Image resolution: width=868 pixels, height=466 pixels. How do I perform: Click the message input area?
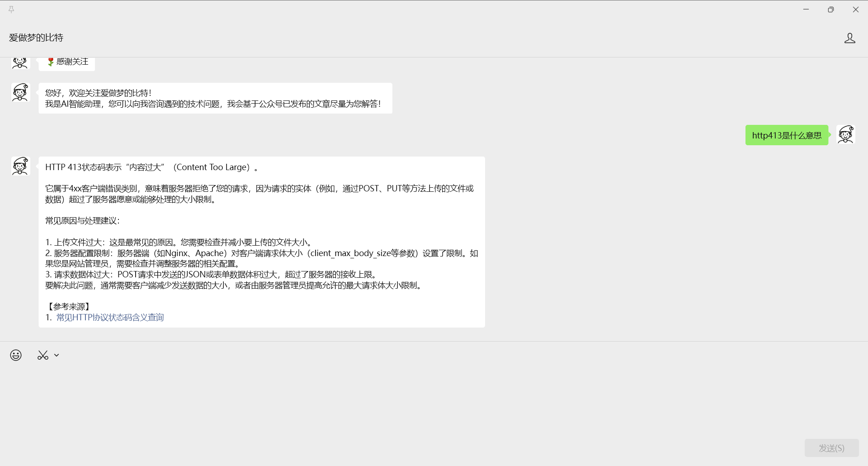(407, 398)
